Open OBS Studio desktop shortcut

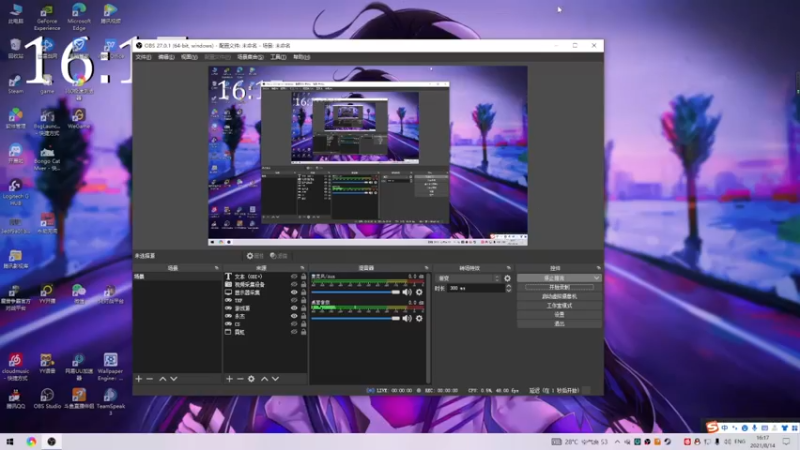[x=47, y=399]
